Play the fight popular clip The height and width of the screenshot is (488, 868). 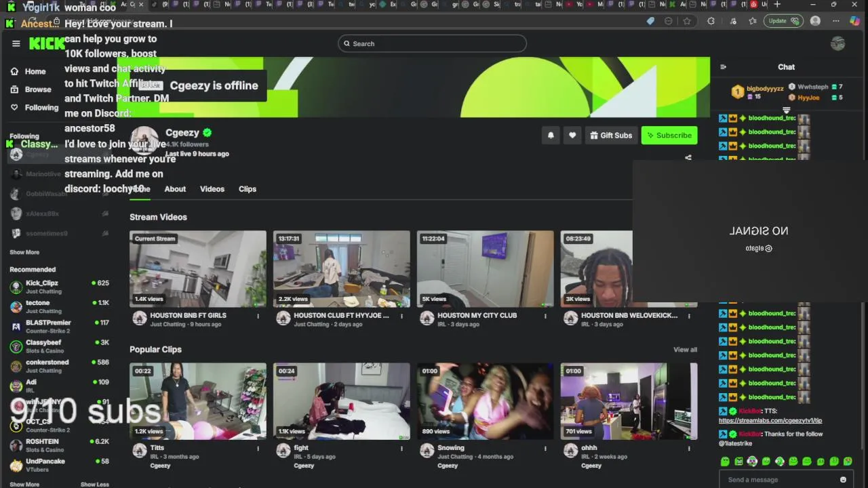coord(342,401)
